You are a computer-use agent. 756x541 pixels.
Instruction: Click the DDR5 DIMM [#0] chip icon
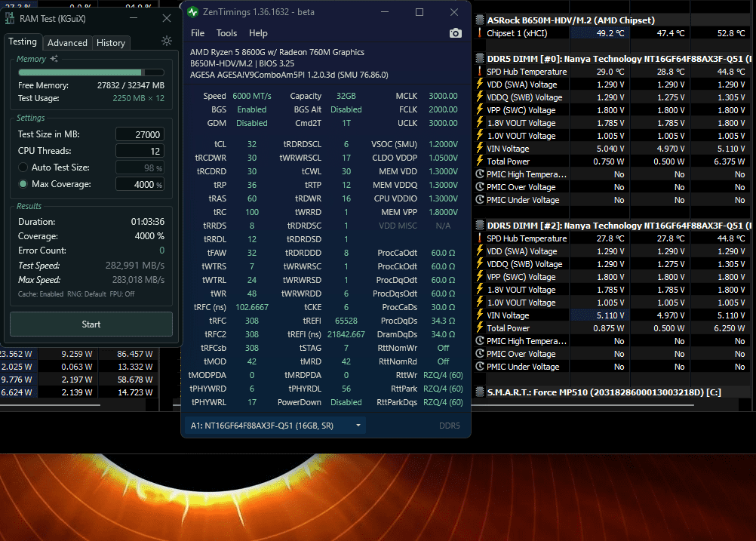[480, 58]
